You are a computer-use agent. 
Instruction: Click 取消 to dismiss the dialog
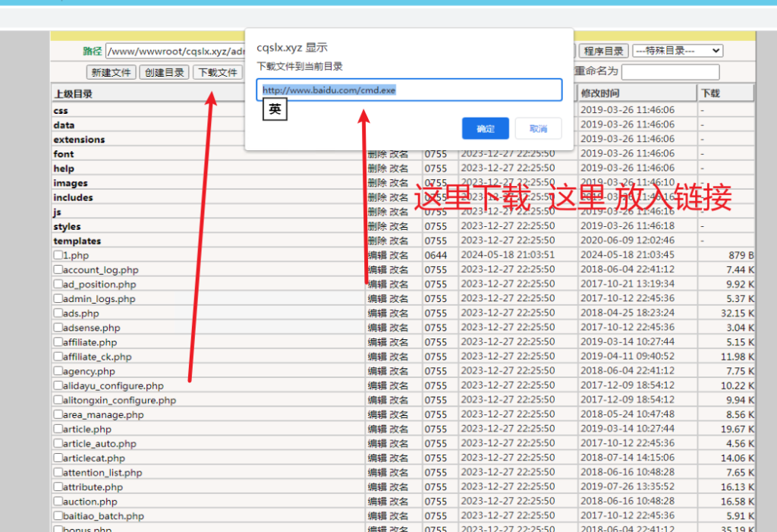click(x=538, y=128)
